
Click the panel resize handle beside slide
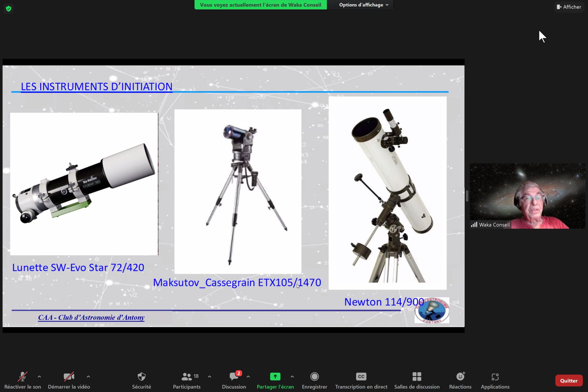coord(467,196)
